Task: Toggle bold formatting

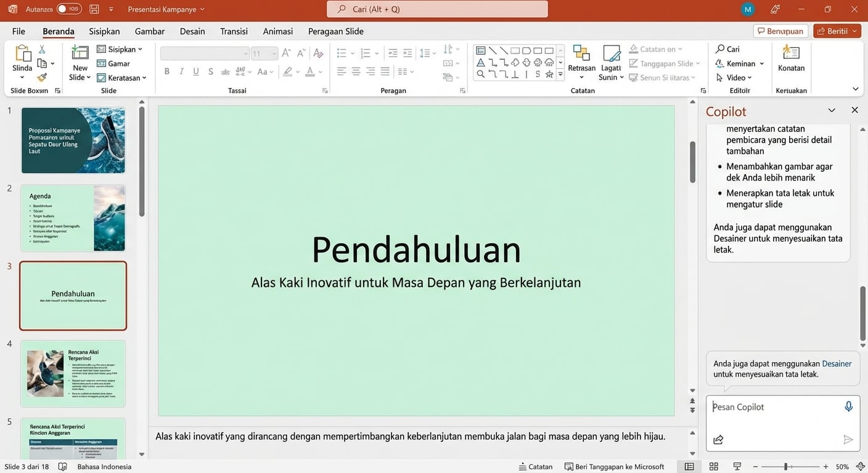Action: [166, 71]
